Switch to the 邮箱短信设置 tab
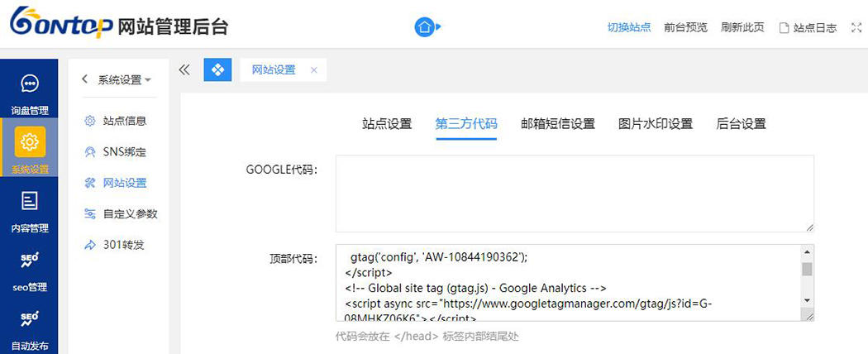 (558, 124)
